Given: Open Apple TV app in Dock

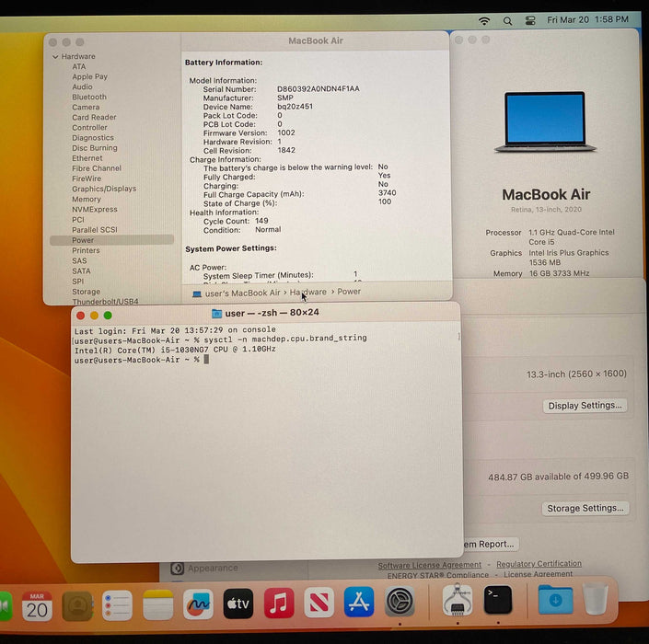Looking at the screenshot, I should tap(238, 604).
